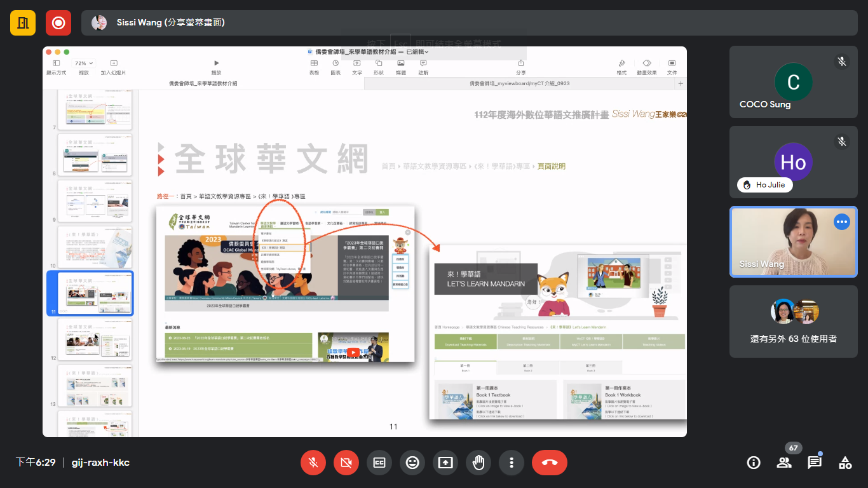The height and width of the screenshot is (488, 868).
Task: Add media with the 媒體 toolbar icon
Action: point(400,64)
